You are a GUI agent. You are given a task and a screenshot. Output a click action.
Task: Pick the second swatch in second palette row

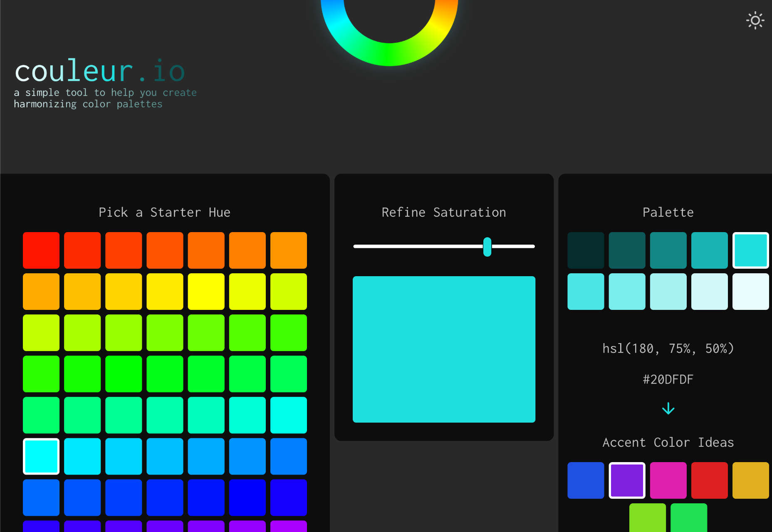tap(627, 292)
